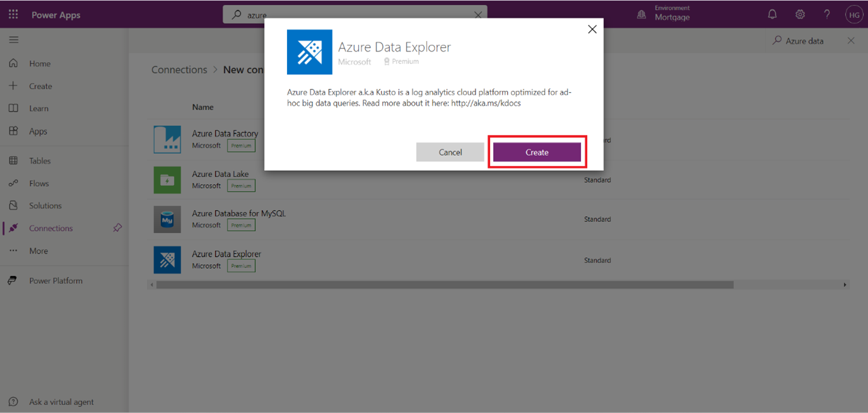Viewport: 868px width, 413px height.
Task: Close the Azure Data Explorer dialog
Action: (592, 30)
